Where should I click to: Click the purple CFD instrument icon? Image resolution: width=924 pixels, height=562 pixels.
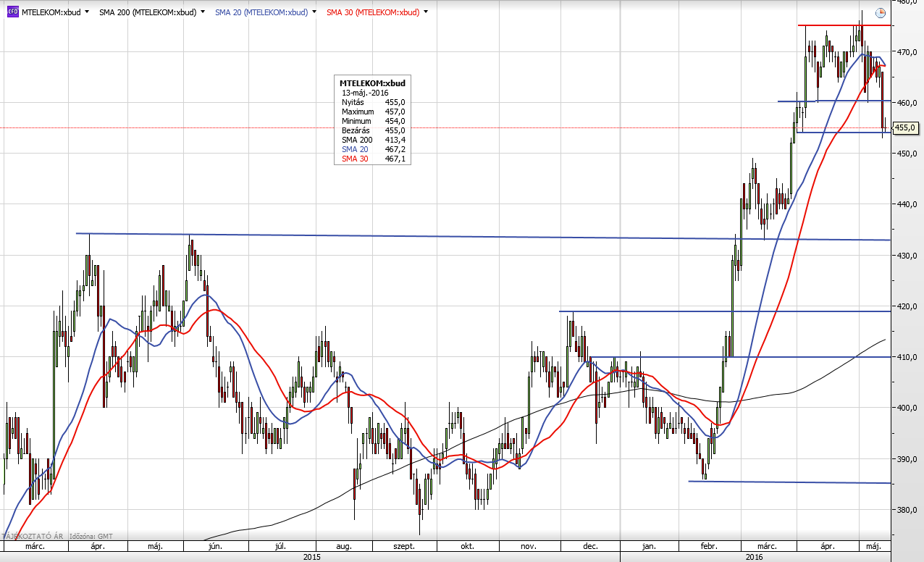point(12,12)
